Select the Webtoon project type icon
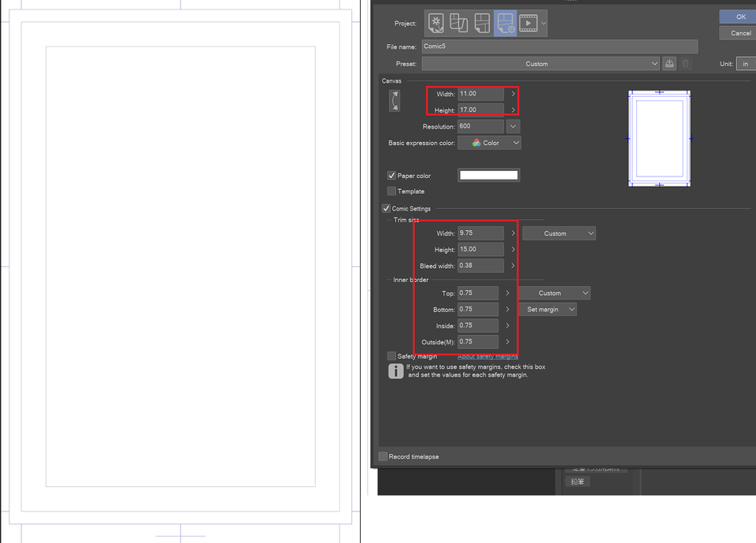 pyautogui.click(x=459, y=23)
